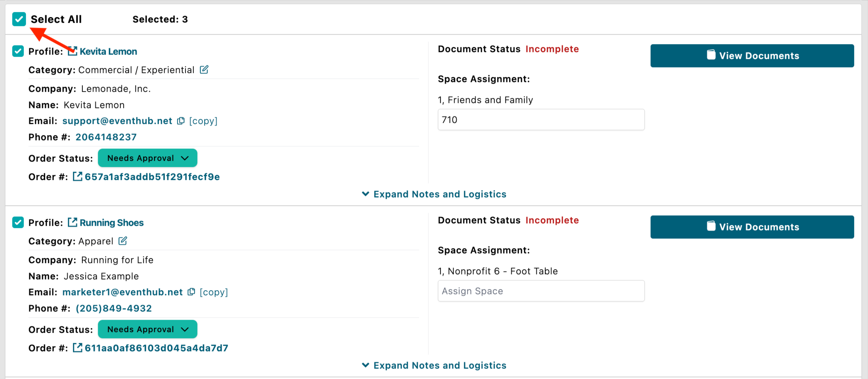Uncheck the Select All checkbox
868x379 pixels.
(x=19, y=19)
